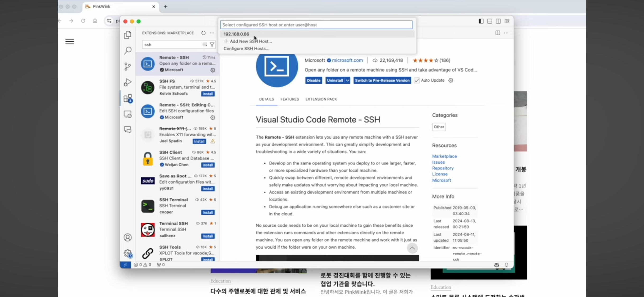Click Install on SSH FS extension
Screen dimensions: 644x297
coord(208,94)
